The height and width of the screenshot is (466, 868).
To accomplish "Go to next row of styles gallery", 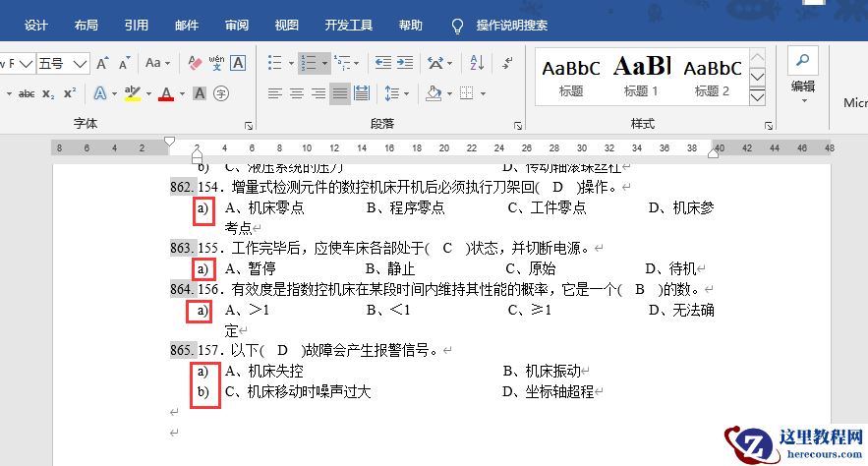I will (x=757, y=77).
